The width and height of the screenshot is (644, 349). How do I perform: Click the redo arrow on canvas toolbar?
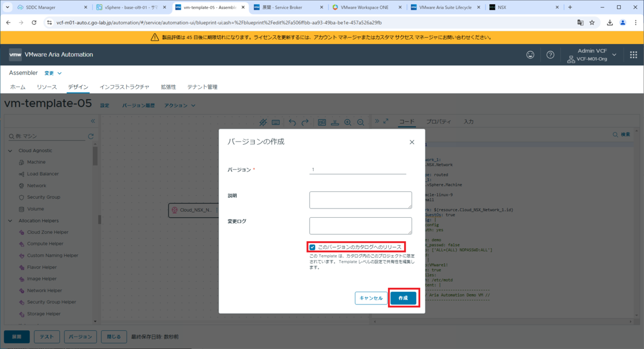click(305, 122)
